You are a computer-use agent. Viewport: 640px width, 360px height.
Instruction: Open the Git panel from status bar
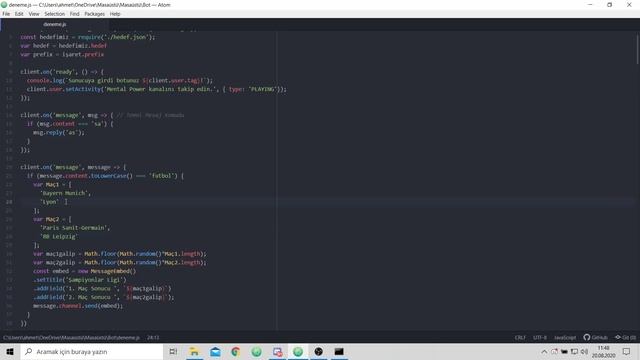coord(625,338)
